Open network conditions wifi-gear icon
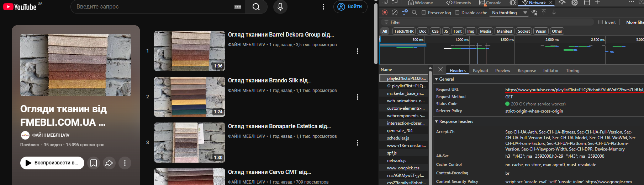The image size is (644, 185). pyautogui.click(x=534, y=12)
